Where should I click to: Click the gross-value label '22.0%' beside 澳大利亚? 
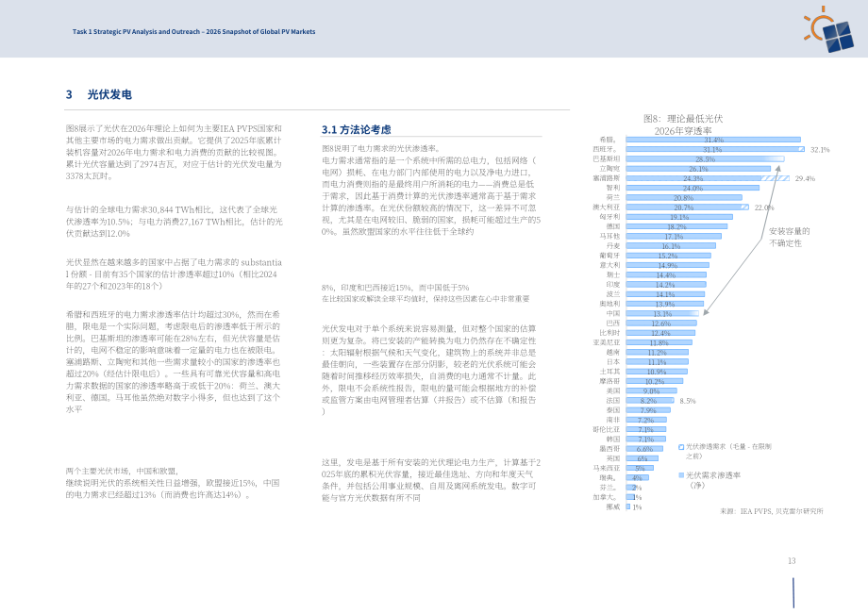coord(764,208)
